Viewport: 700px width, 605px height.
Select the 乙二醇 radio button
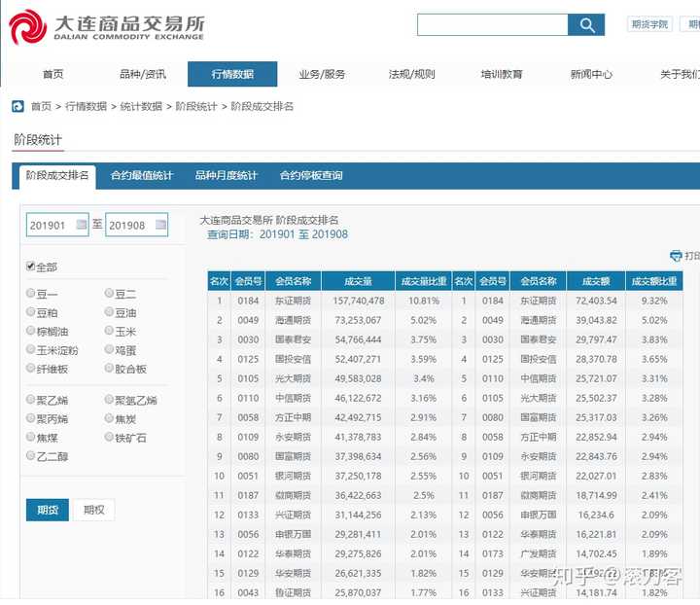30,455
